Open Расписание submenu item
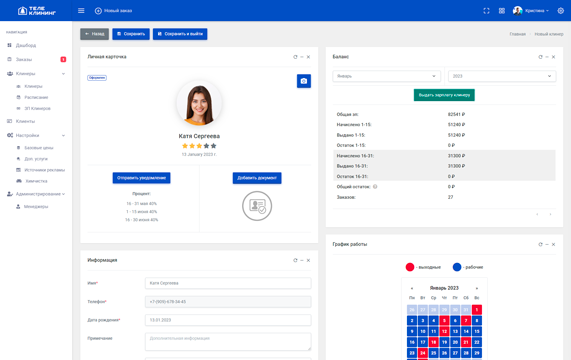The image size is (571, 360). pyautogui.click(x=36, y=97)
